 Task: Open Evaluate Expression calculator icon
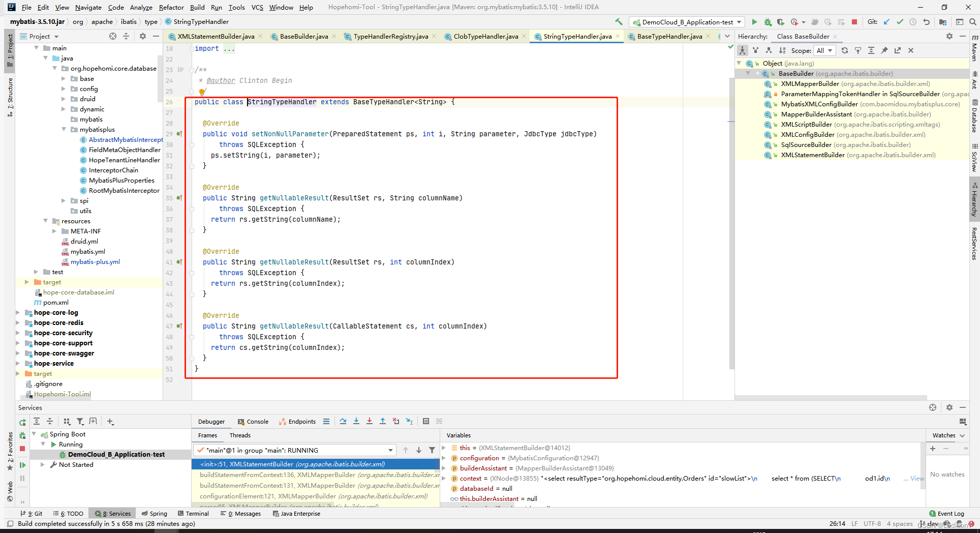click(426, 421)
